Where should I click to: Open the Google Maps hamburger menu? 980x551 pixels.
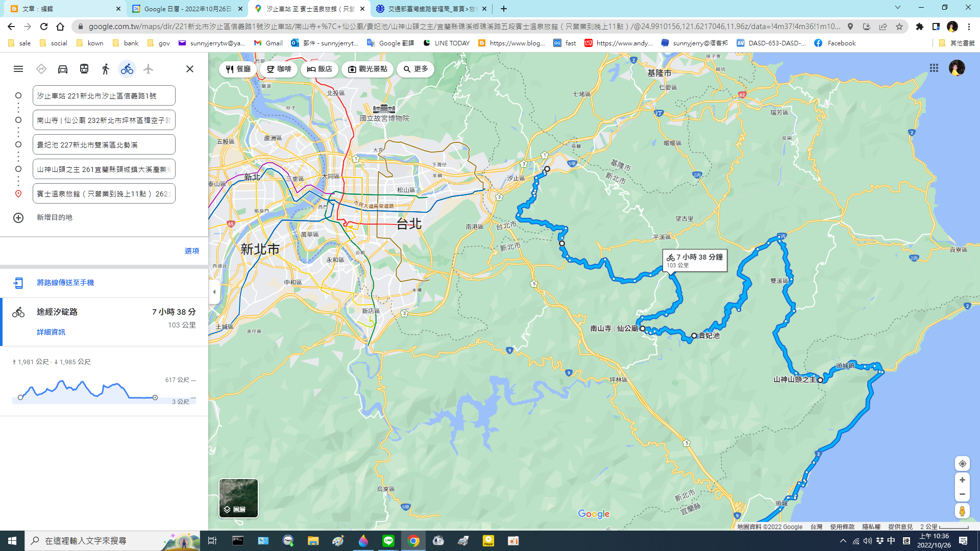pyautogui.click(x=18, y=69)
